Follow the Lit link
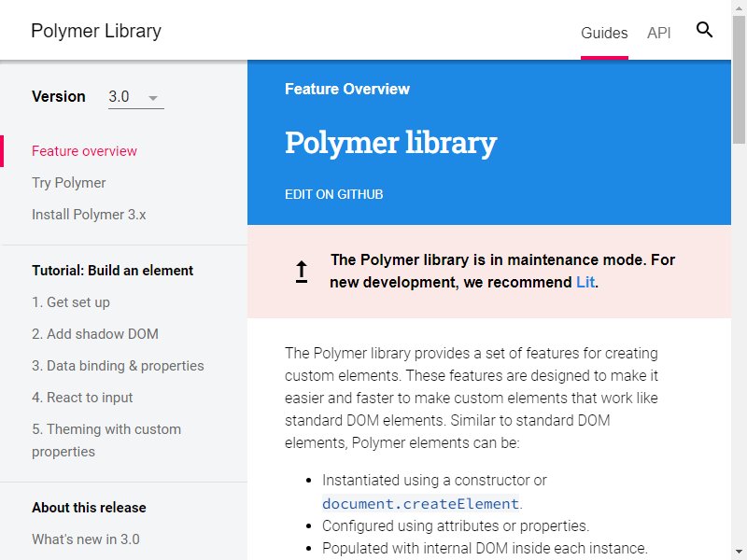Screen dimensions: 747x560 (585, 282)
